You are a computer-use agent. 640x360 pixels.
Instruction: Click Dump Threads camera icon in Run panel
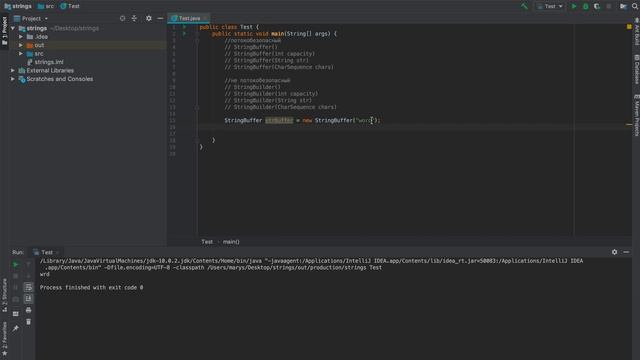click(x=16, y=299)
